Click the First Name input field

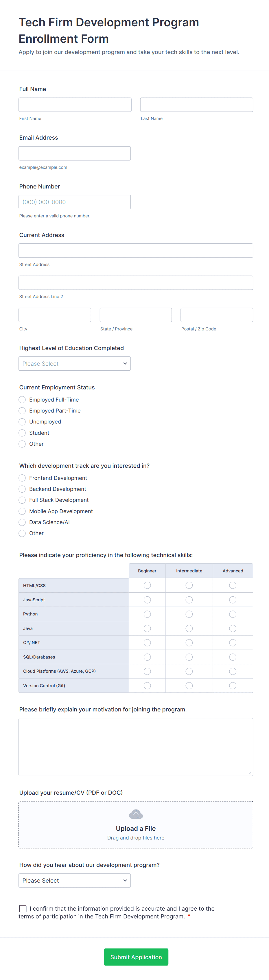pyautogui.click(x=75, y=105)
